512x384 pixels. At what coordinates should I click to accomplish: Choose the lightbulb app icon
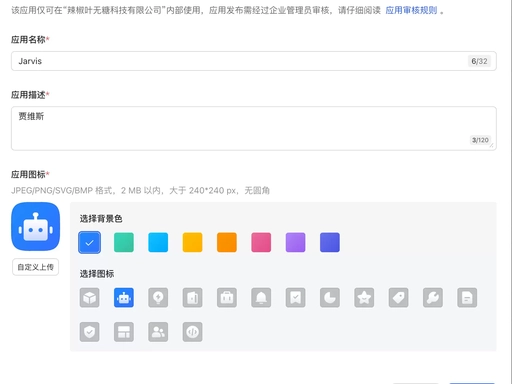click(158, 297)
